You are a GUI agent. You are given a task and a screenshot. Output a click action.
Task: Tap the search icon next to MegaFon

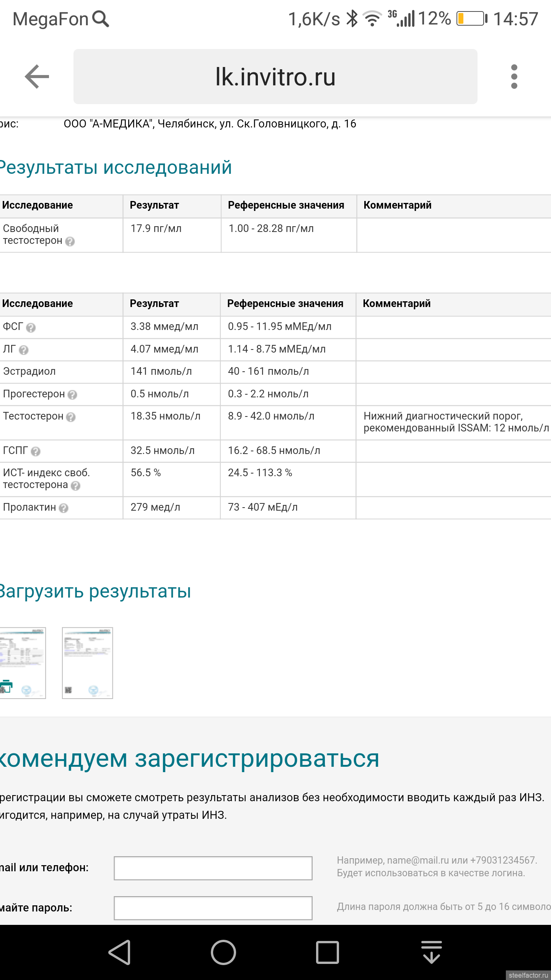101,19
